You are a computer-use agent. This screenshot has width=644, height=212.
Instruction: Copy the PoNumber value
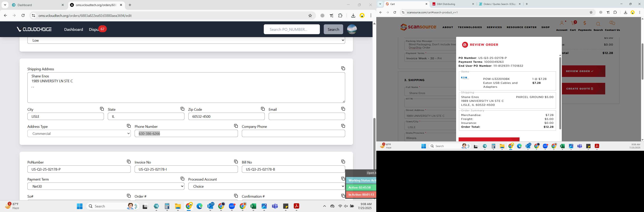(x=129, y=162)
